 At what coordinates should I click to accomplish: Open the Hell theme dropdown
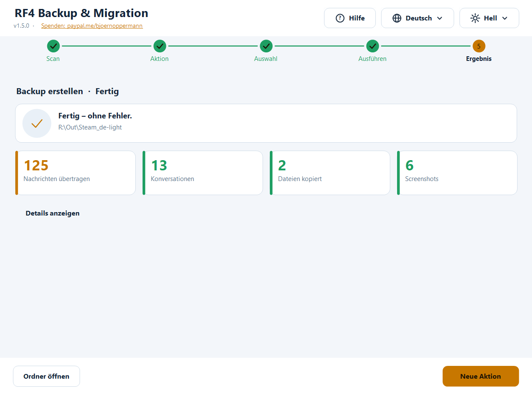click(489, 18)
